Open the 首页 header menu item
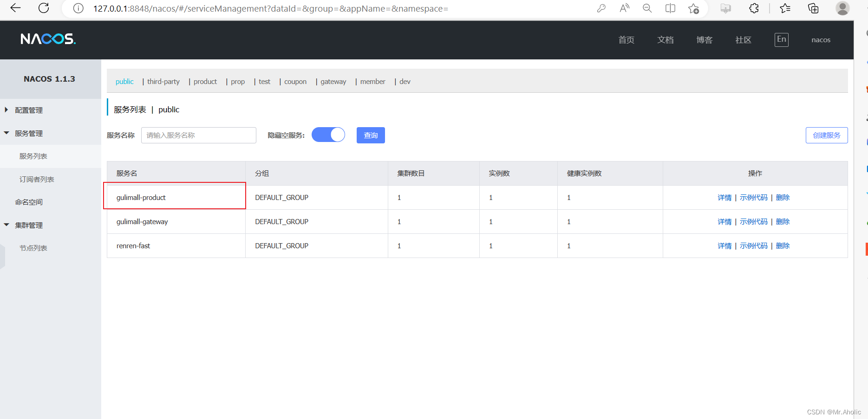 [627, 40]
